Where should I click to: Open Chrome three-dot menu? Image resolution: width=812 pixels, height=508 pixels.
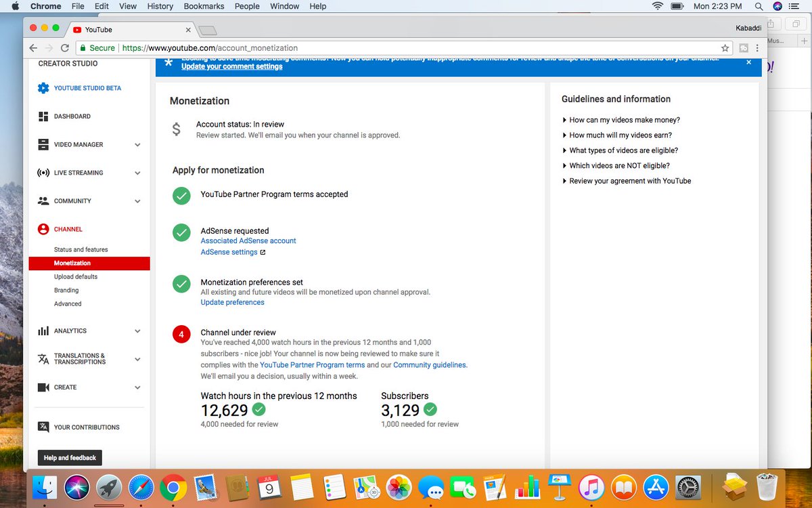click(757, 48)
